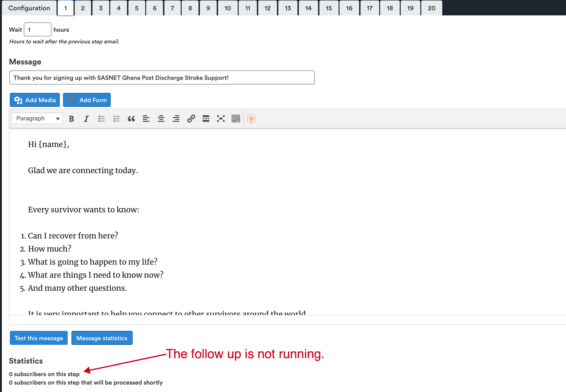Click list item 'Can I recover from here?'

73,235
